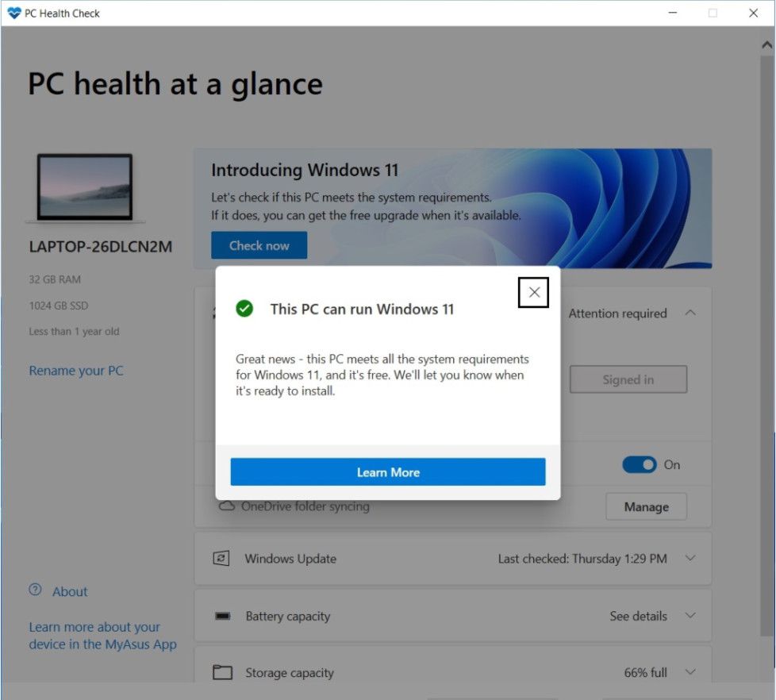Click the See details text for battery

(x=638, y=616)
